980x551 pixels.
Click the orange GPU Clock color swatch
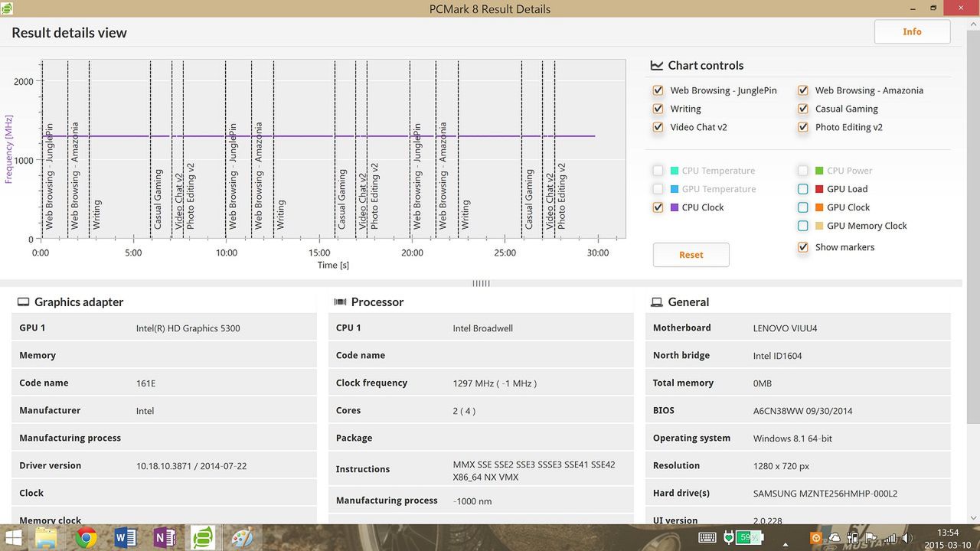point(819,207)
